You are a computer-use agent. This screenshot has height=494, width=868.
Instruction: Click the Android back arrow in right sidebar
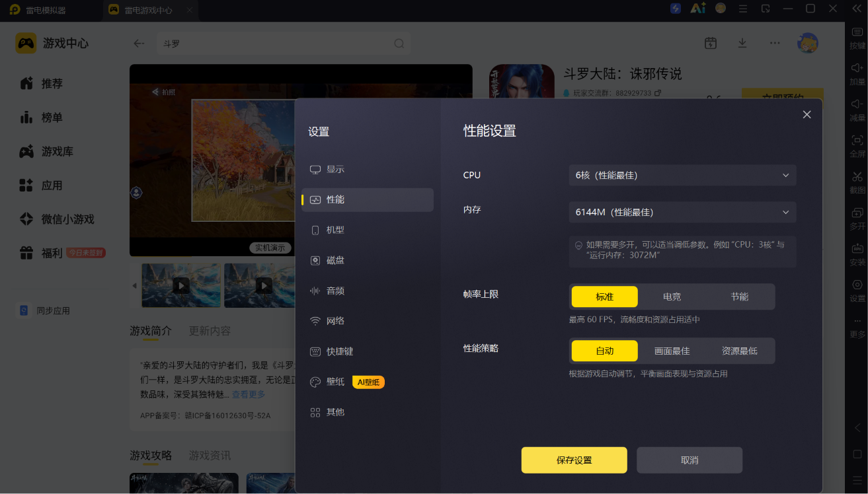point(857,428)
